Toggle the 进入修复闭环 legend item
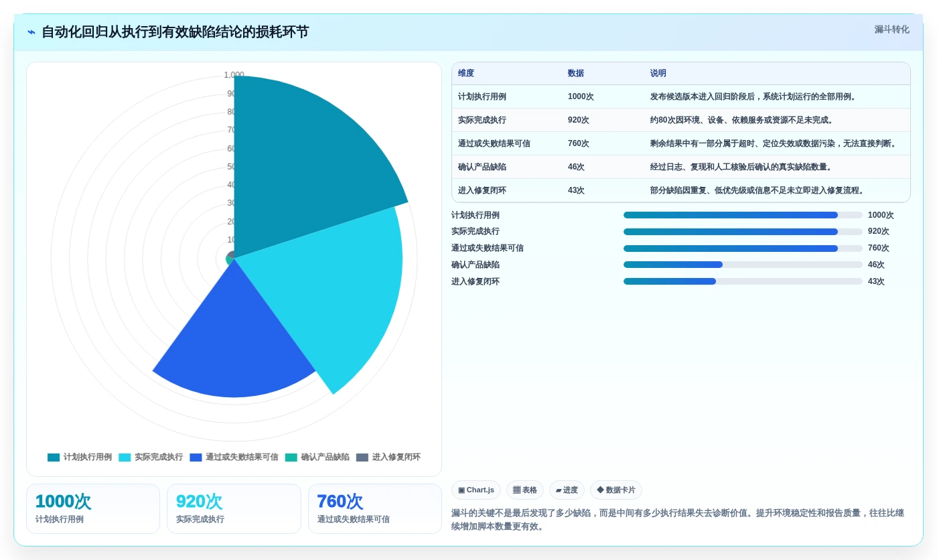This screenshot has width=937, height=560. tap(388, 458)
